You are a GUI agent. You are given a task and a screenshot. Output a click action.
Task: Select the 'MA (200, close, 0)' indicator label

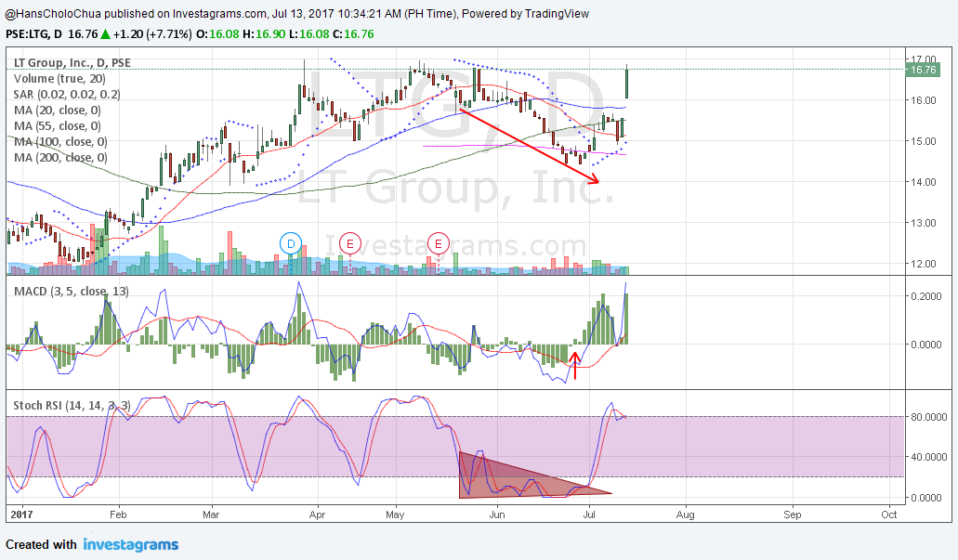pos(60,158)
